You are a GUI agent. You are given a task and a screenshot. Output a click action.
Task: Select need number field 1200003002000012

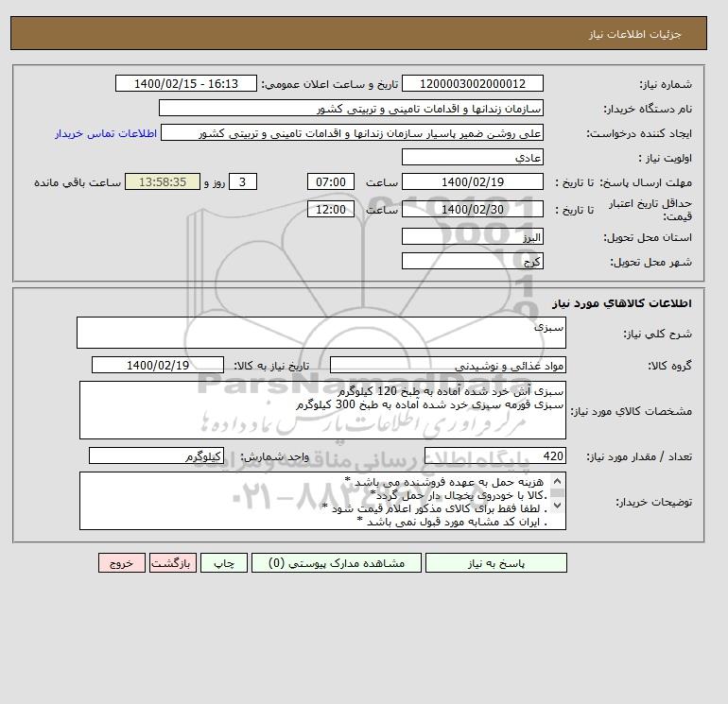click(x=472, y=83)
